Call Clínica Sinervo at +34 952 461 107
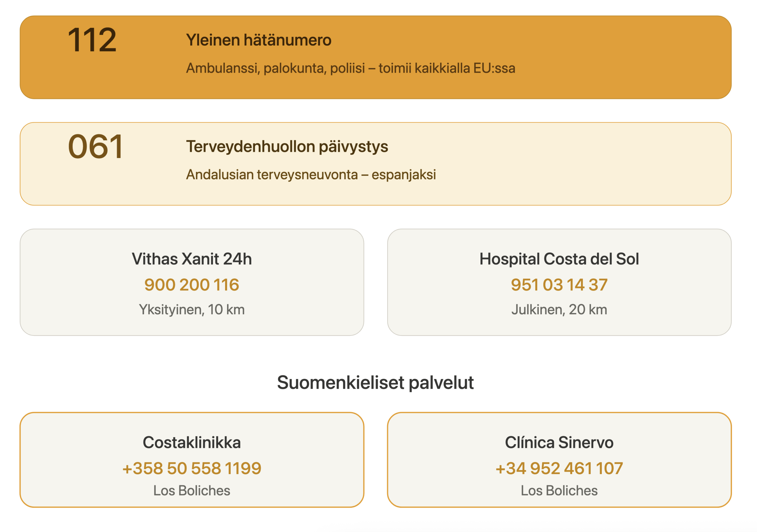Screen dimensions: 757x532 point(559,468)
